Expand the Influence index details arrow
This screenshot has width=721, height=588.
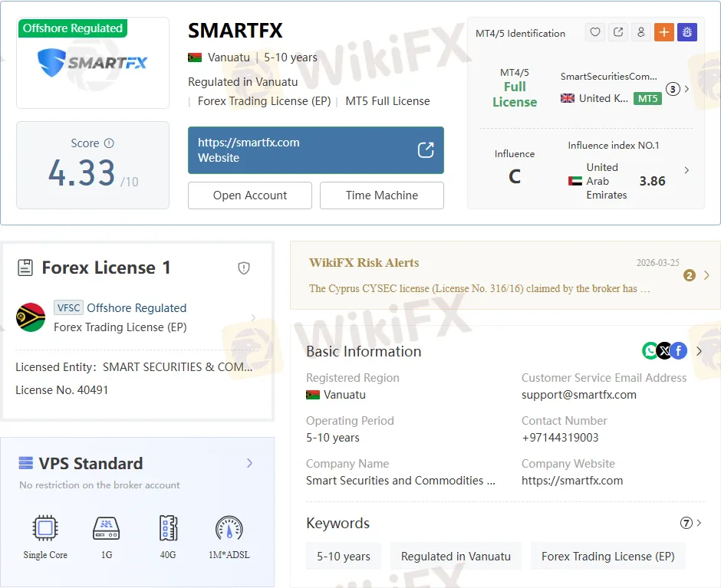pyautogui.click(x=686, y=170)
